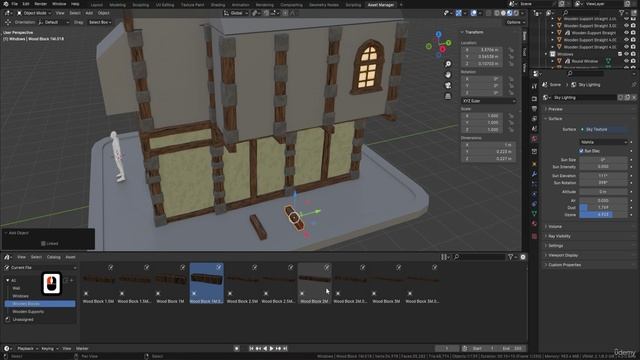
Task: Open the Global orientation dropdown
Action: pyautogui.click(x=236, y=13)
